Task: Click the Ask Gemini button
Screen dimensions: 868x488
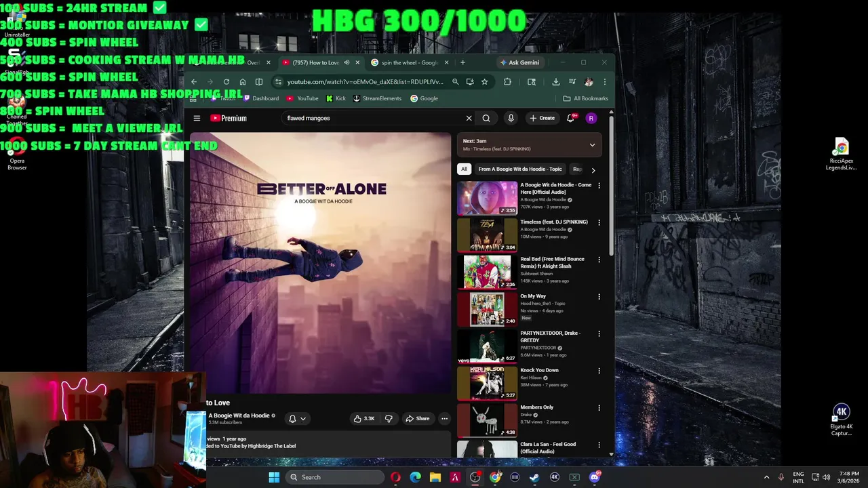Action: pyautogui.click(x=519, y=62)
